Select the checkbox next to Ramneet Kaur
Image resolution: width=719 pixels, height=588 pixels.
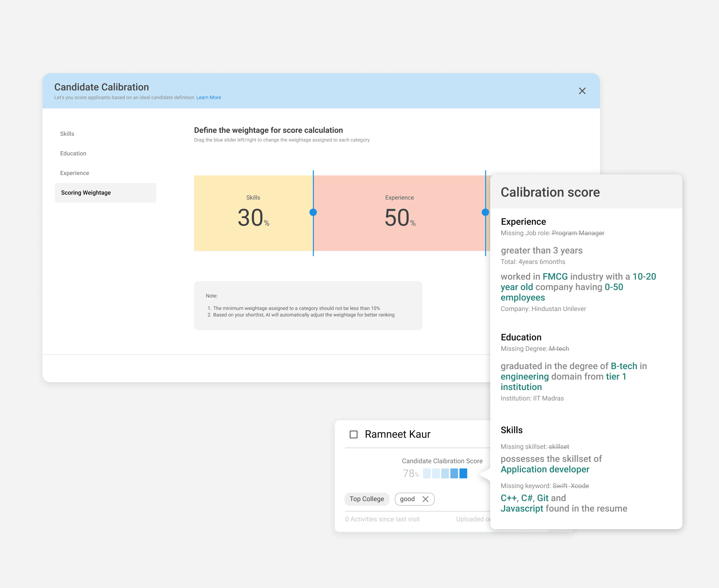tap(353, 434)
